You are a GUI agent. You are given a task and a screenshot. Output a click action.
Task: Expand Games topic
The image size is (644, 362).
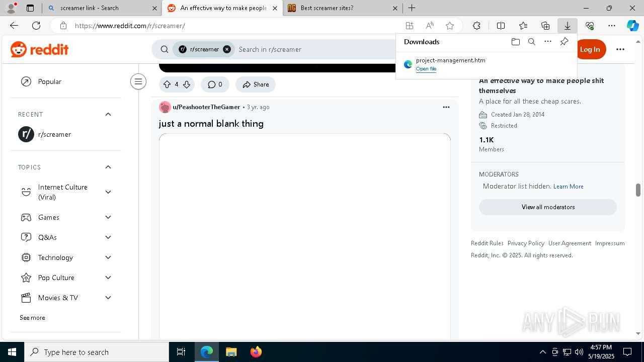(108, 217)
